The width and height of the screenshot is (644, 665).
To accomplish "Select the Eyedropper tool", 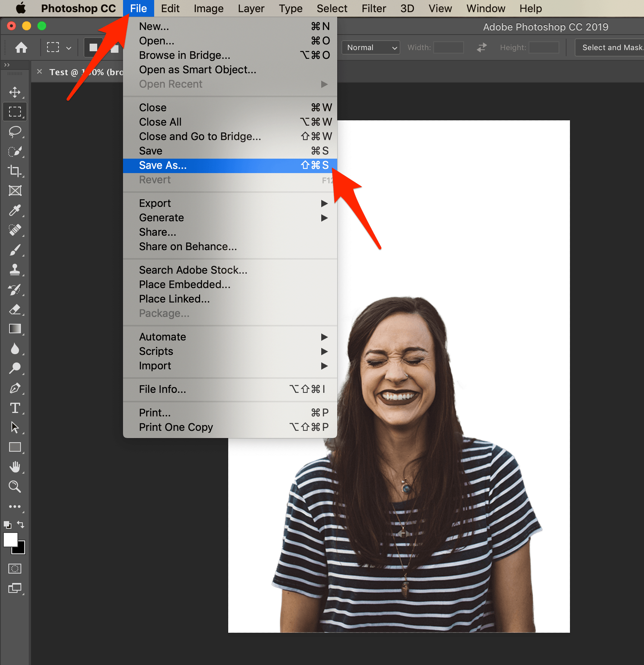I will (15, 211).
